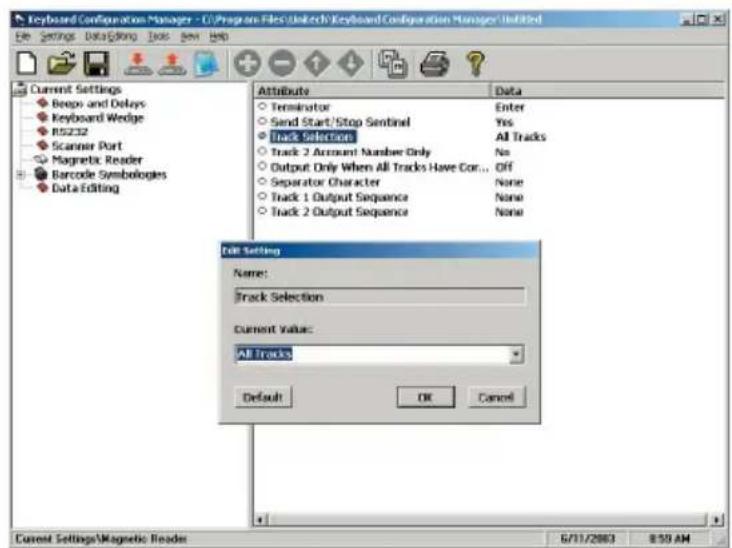Click the blue document toolbar icon
Viewport: 732px width, 548px height.
[206, 64]
